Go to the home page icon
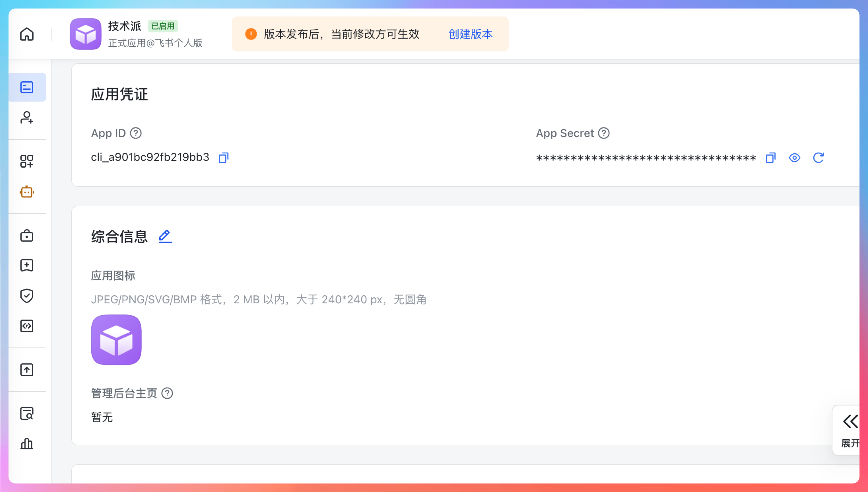Viewport: 868px width, 492px height. point(27,34)
